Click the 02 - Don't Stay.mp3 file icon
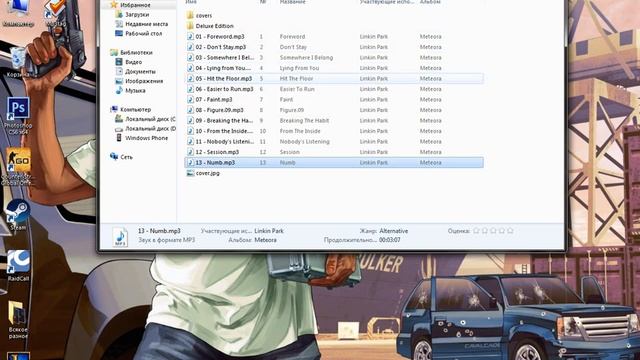Image resolution: width=640 pixels, height=360 pixels. pyautogui.click(x=190, y=47)
